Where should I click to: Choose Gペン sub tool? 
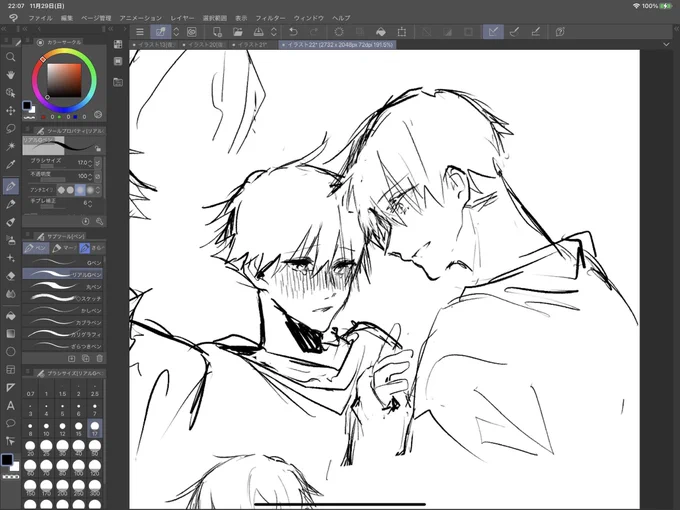[63, 262]
